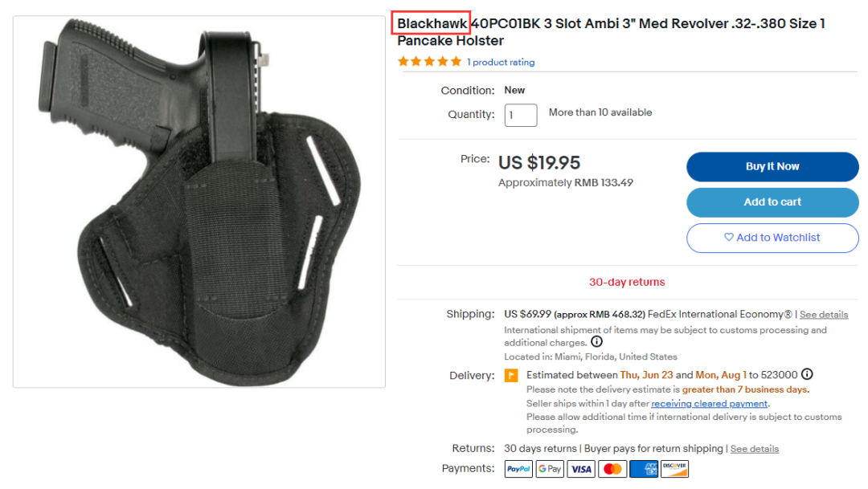Click the Visa card icon
The height and width of the screenshot is (489, 868).
click(581, 469)
